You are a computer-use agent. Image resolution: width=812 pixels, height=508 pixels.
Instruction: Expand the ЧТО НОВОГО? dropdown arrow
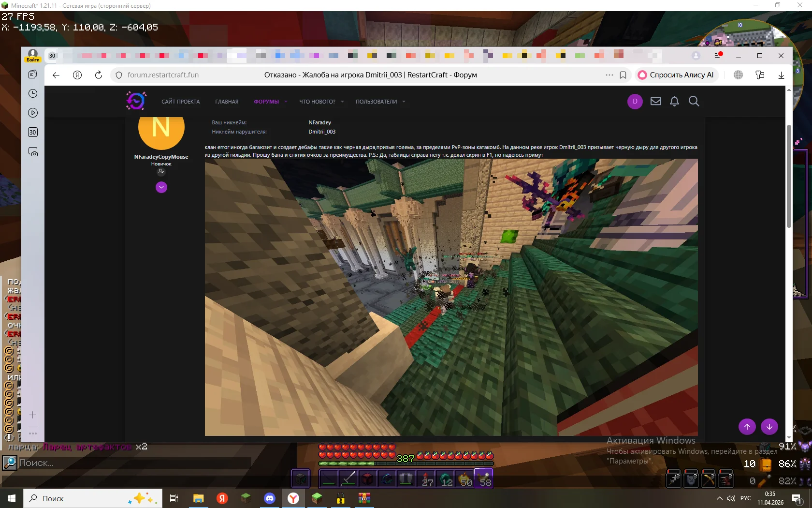point(342,102)
